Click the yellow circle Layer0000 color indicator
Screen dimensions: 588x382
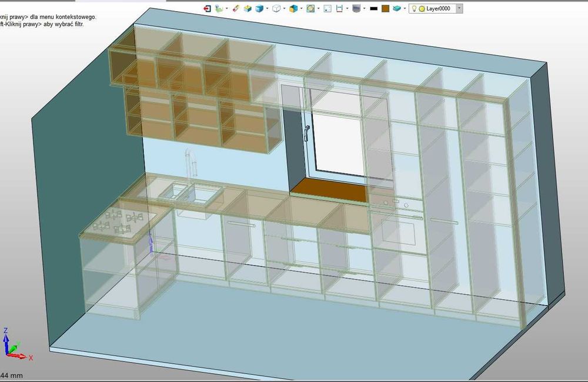coord(422,9)
